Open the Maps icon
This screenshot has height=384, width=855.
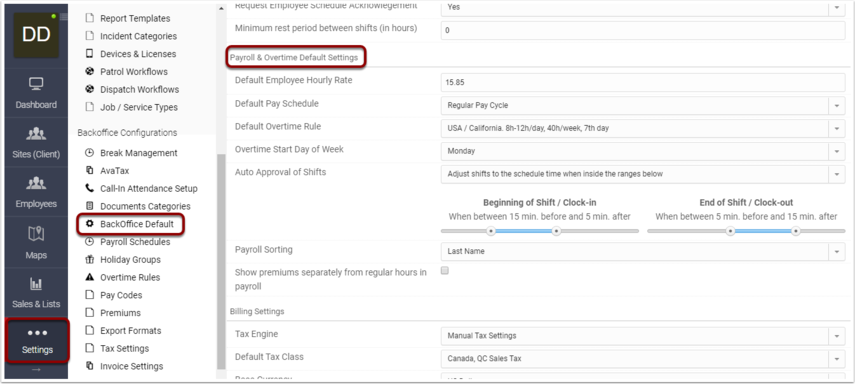point(36,234)
